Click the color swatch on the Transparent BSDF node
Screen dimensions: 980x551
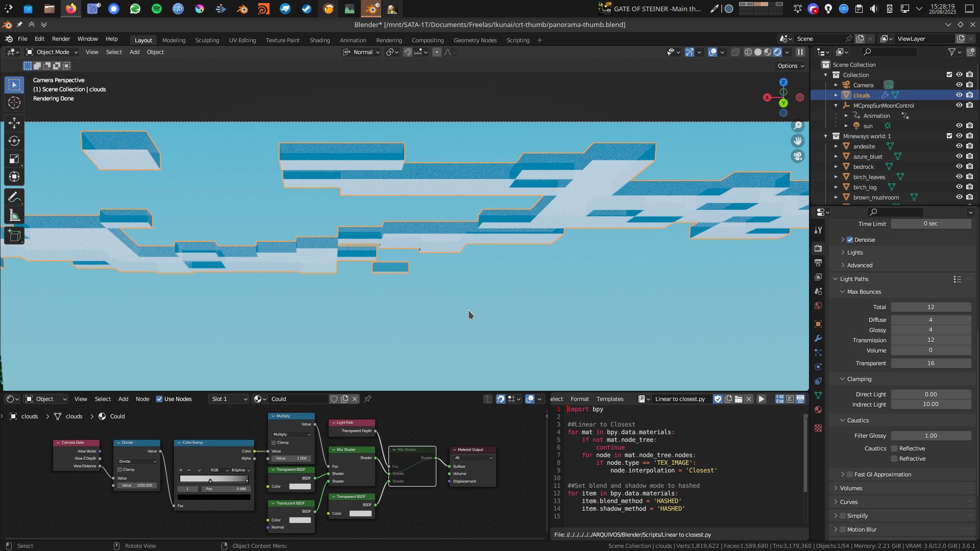(x=300, y=487)
